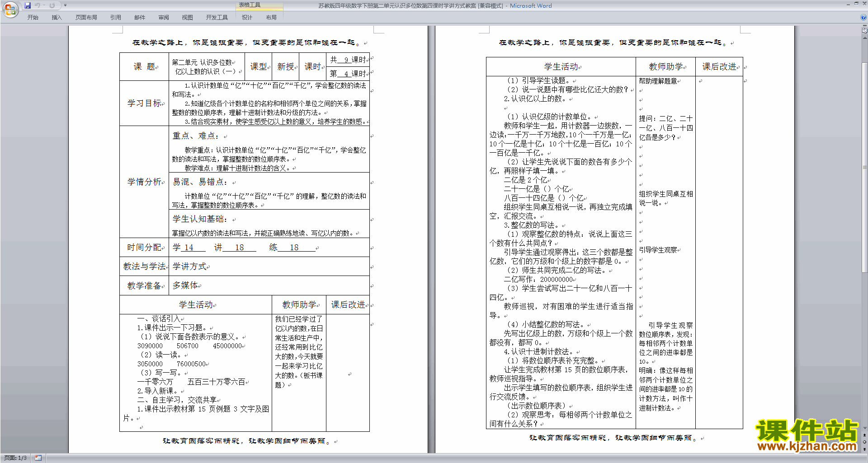Click the 易混、易错点 heading

[200, 182]
